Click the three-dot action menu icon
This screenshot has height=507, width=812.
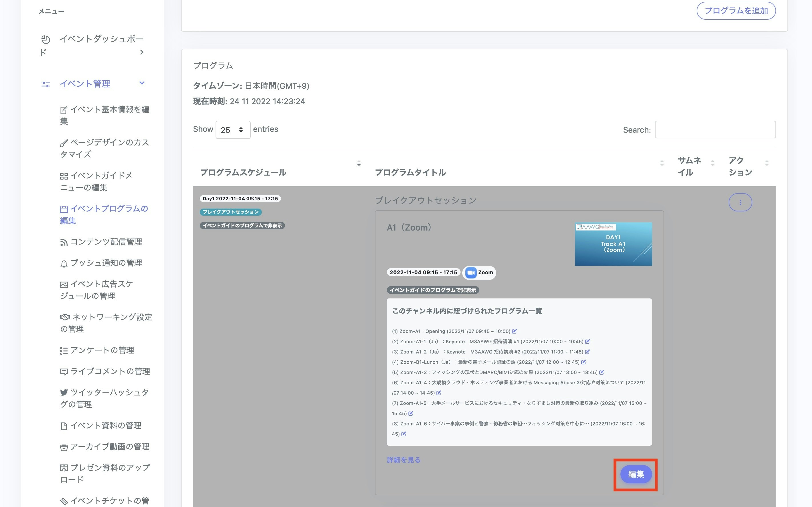click(x=740, y=202)
